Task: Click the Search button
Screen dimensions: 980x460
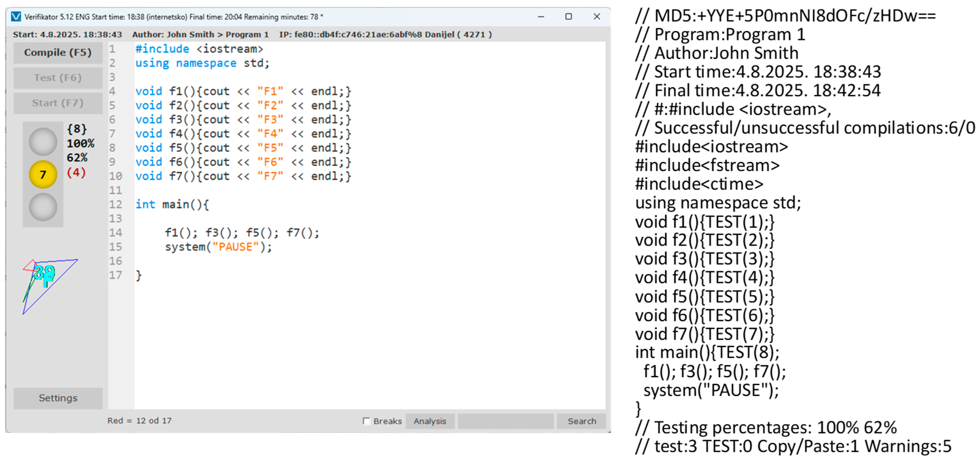Action: 581,421
